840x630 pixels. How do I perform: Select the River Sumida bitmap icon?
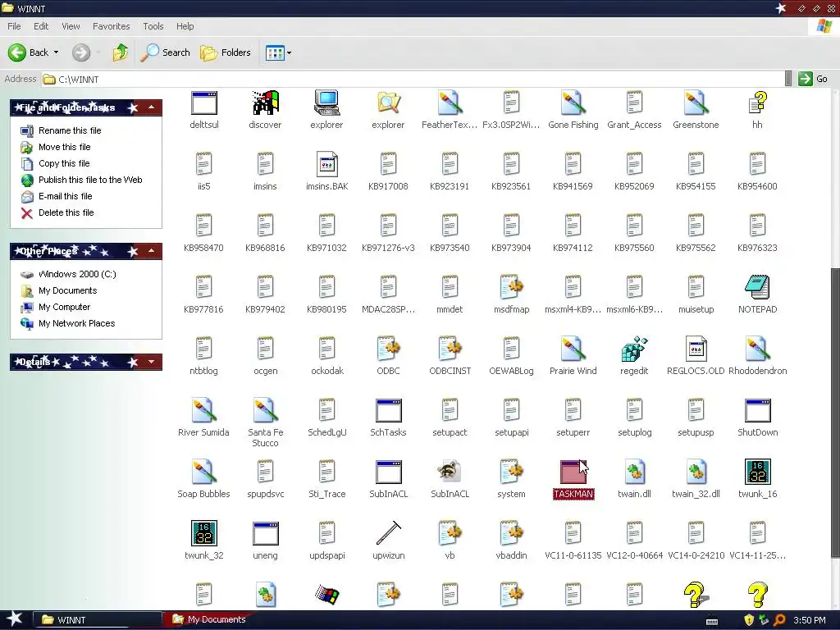203,410
